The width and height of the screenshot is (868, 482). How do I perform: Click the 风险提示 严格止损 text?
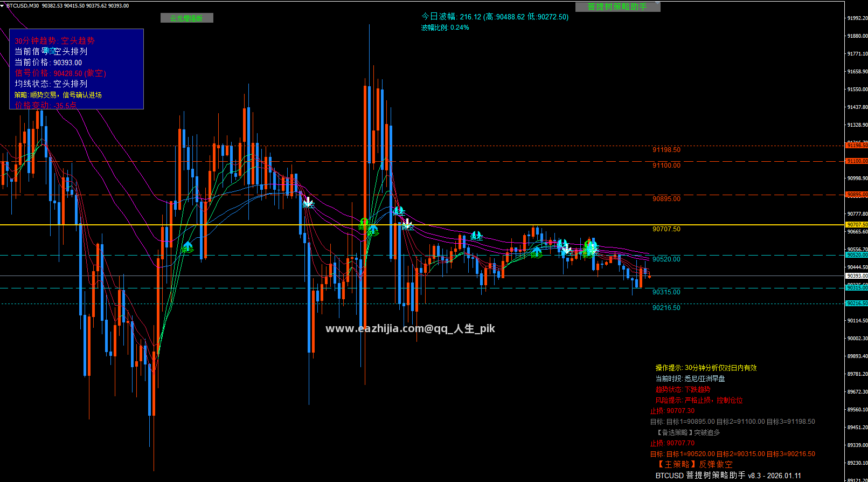click(x=699, y=400)
